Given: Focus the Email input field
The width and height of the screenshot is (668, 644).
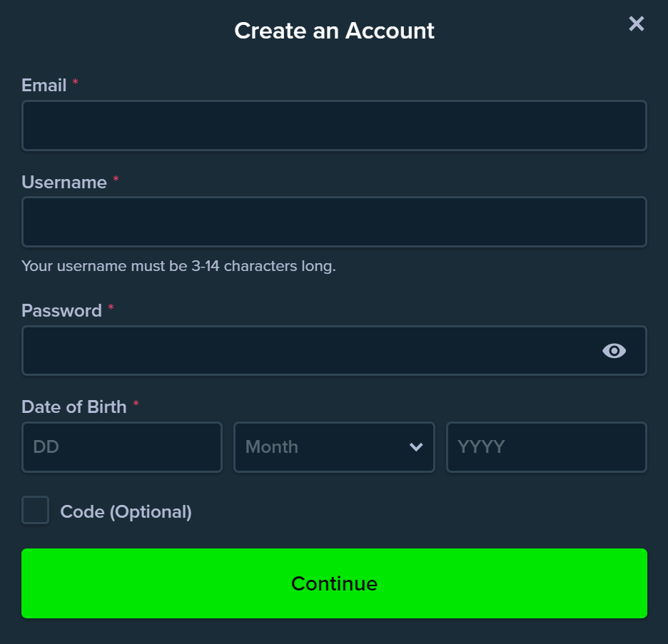Looking at the screenshot, I should [x=334, y=126].
